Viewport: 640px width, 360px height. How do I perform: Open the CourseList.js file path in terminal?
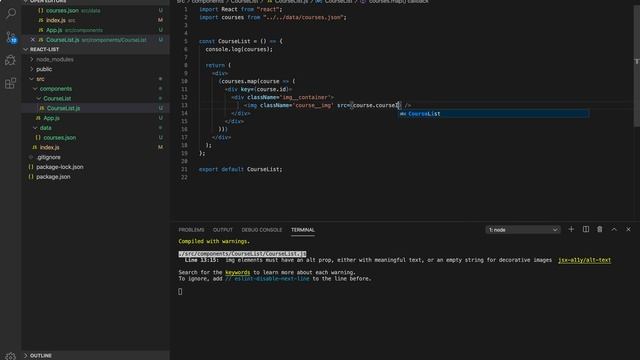242,254
